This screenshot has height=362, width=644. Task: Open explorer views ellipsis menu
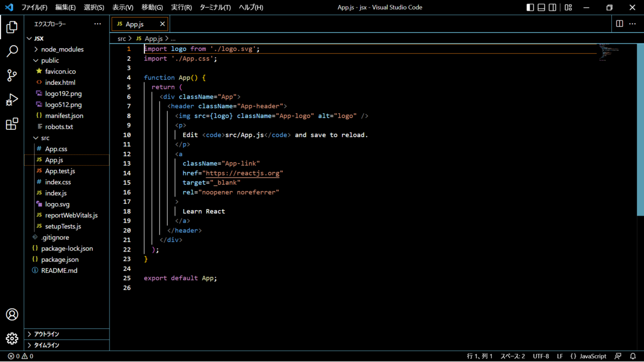pyautogui.click(x=97, y=24)
